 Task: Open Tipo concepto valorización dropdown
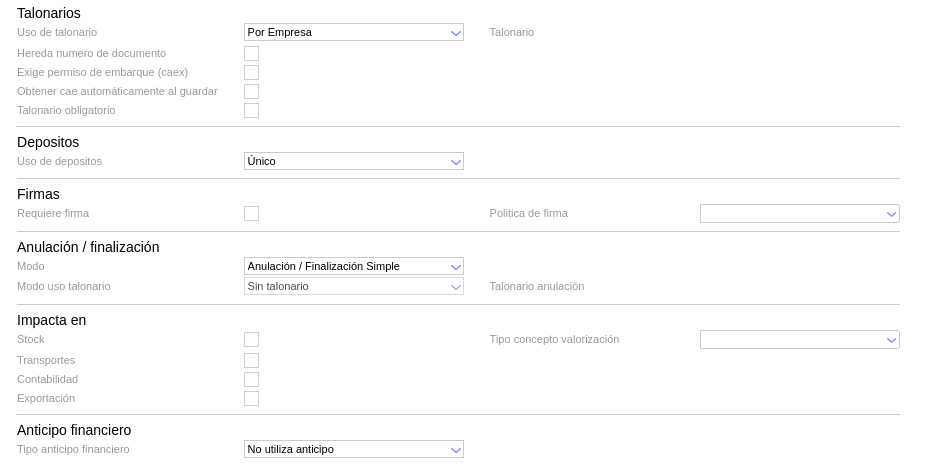click(799, 340)
